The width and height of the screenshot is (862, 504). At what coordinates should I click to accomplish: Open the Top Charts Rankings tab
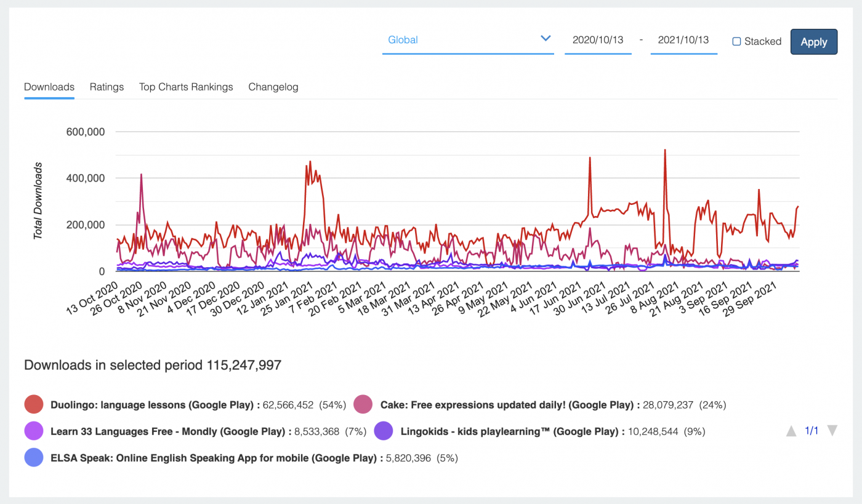(x=186, y=87)
